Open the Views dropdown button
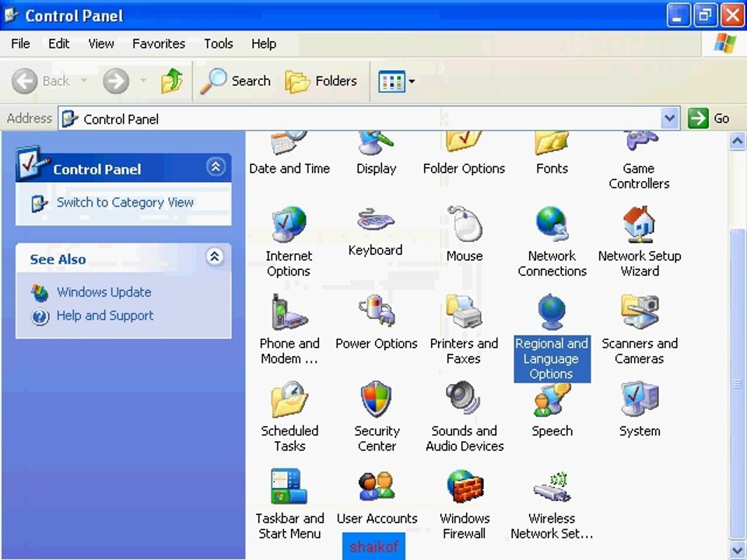 click(396, 82)
